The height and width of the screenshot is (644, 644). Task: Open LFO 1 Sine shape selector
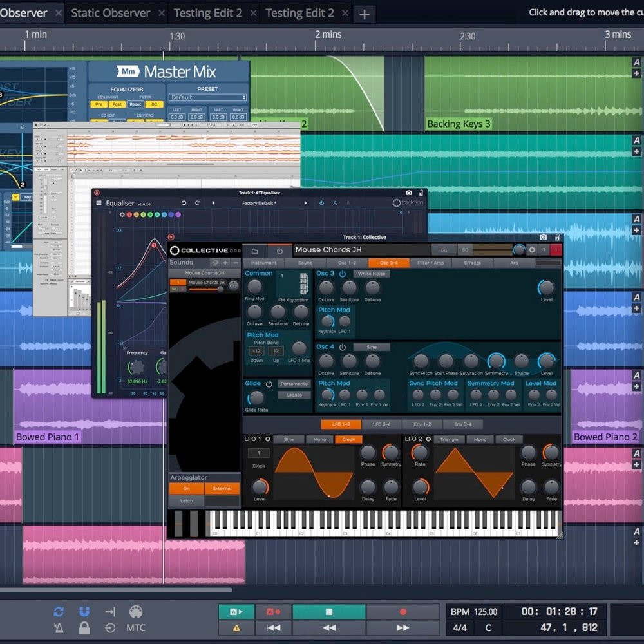(x=289, y=439)
